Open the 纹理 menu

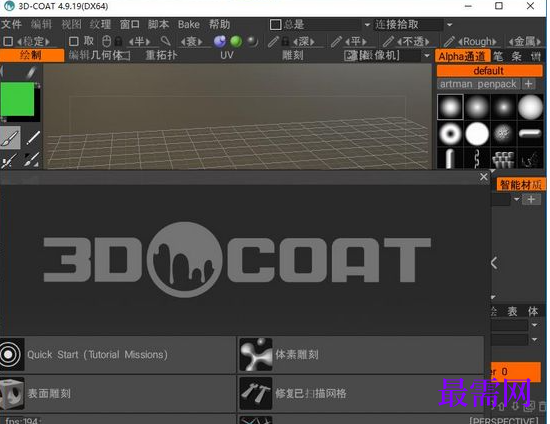100,25
